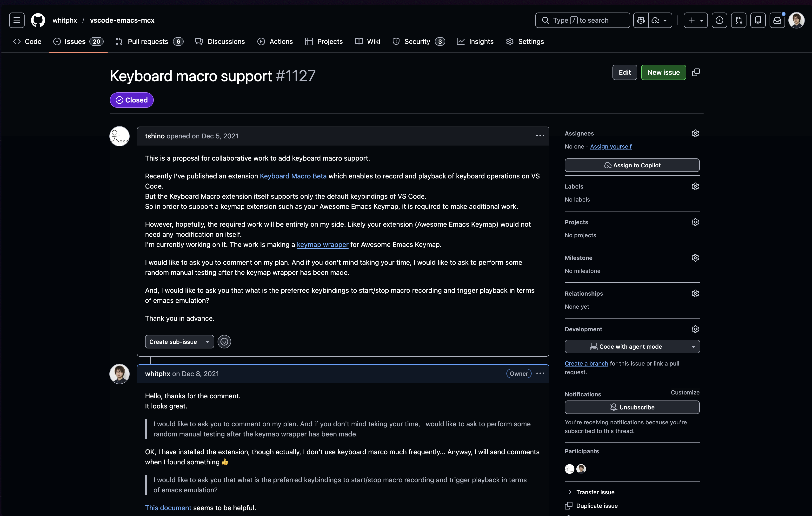The image size is (812, 516).
Task: Open the issues inbox icon in header
Action: [719, 20]
